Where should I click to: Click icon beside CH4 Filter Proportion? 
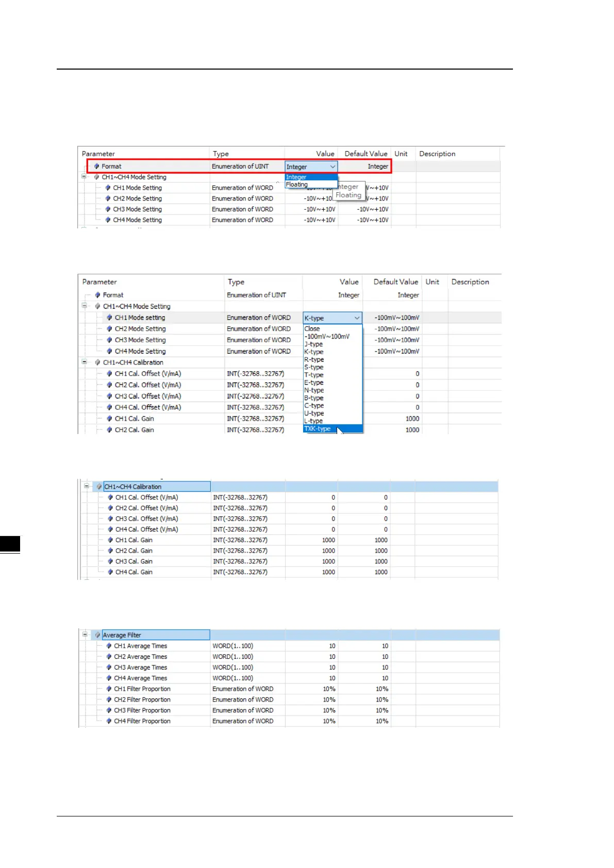click(109, 721)
